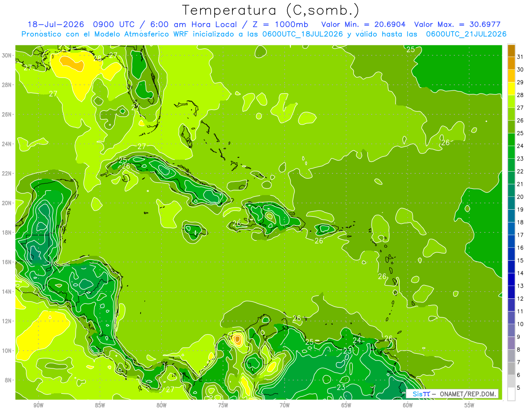Viewport: 532px width, 411px height.
Task: Click legend value label "28"
Action: pos(520,95)
